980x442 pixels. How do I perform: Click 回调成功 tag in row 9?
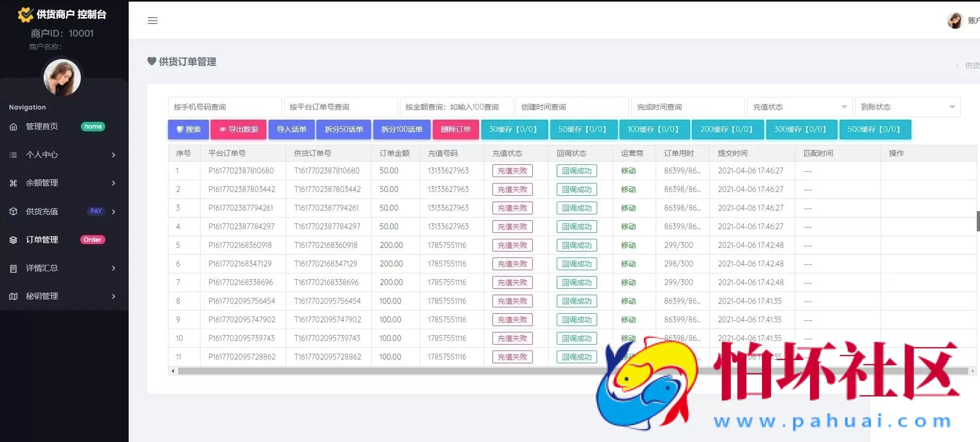577,320
